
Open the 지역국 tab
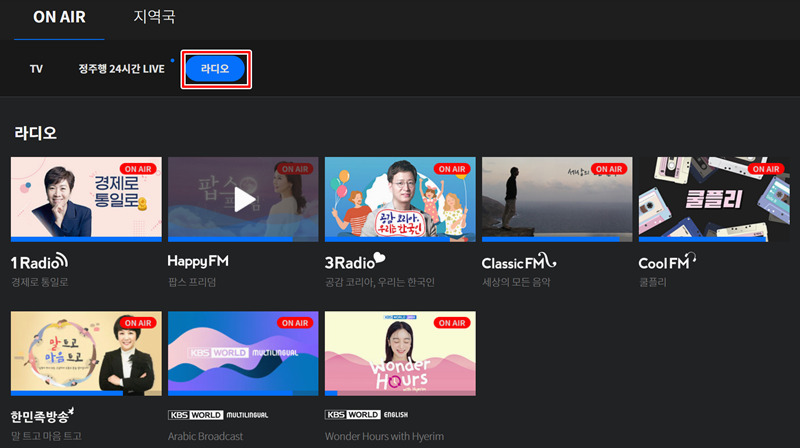(154, 16)
